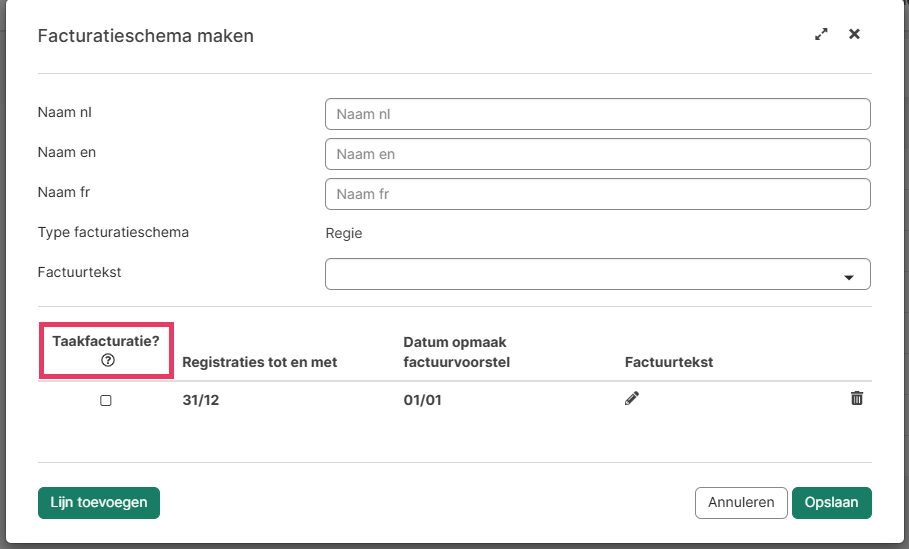The height and width of the screenshot is (549, 909).
Task: Select the 01/01 invoice proposal date
Action: [x=422, y=400]
